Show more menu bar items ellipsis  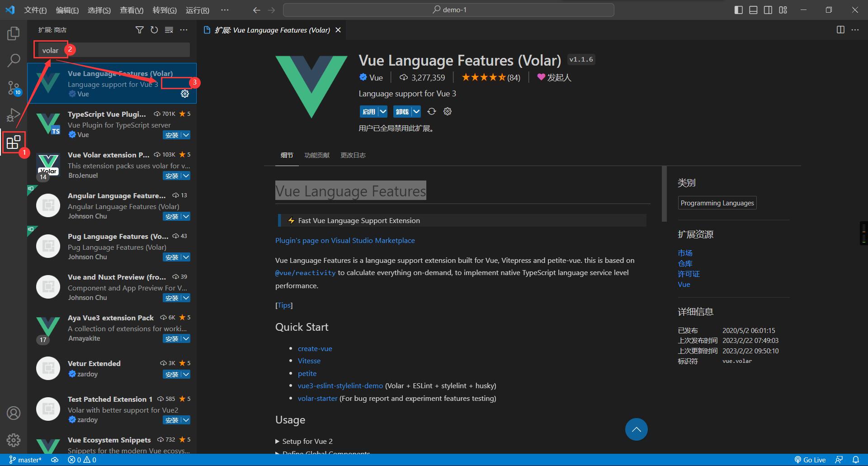coord(225,10)
